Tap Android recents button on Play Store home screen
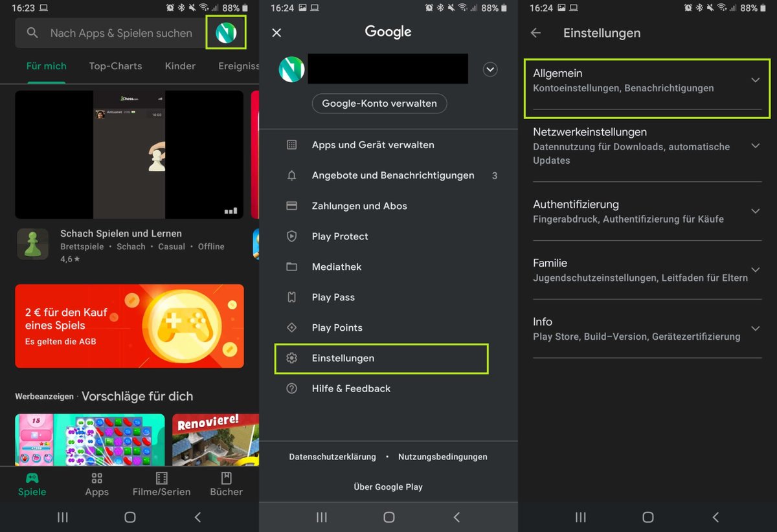This screenshot has height=532, width=777. (63, 517)
